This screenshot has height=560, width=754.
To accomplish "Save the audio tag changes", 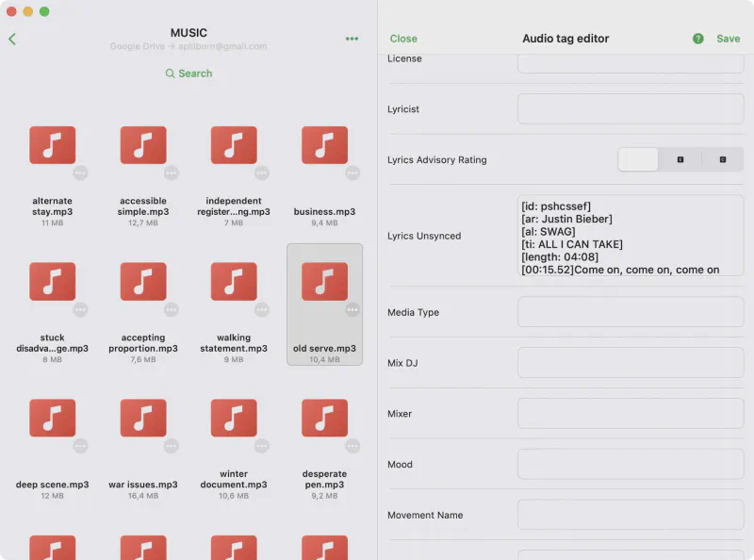I will click(x=728, y=39).
